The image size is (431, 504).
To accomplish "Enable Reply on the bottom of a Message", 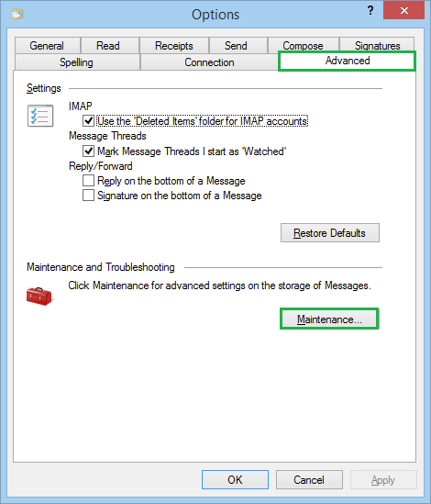I will point(88,181).
